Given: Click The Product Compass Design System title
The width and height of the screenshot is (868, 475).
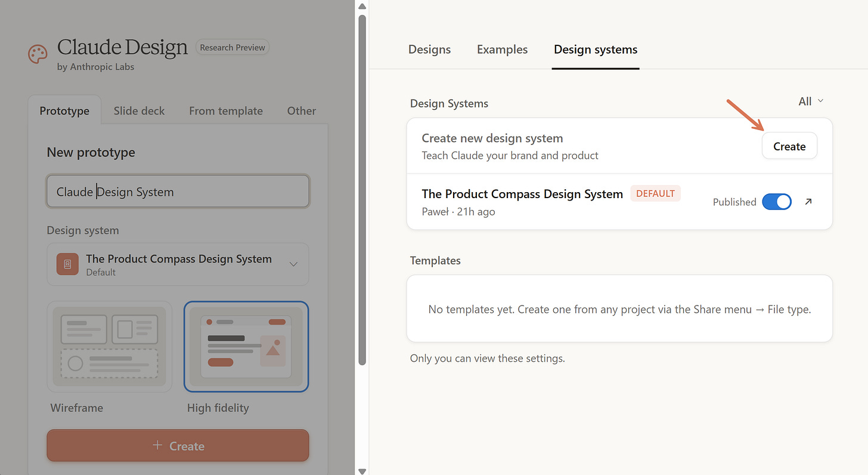Looking at the screenshot, I should (x=522, y=194).
